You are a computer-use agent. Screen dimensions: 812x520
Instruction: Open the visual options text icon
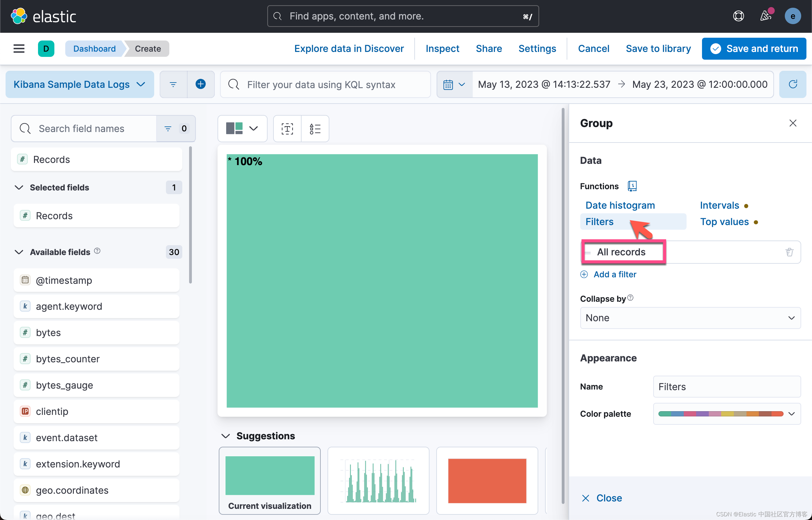[287, 129]
